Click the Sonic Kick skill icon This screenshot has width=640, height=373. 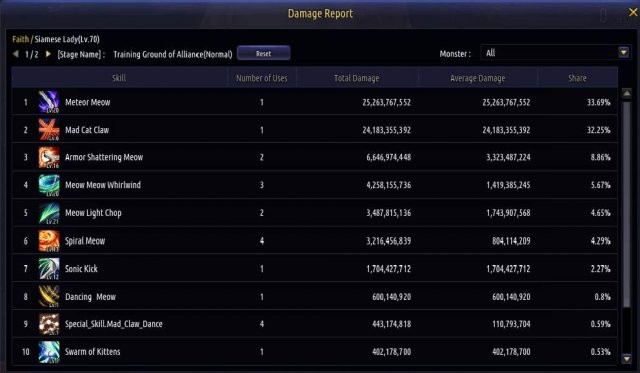point(49,269)
